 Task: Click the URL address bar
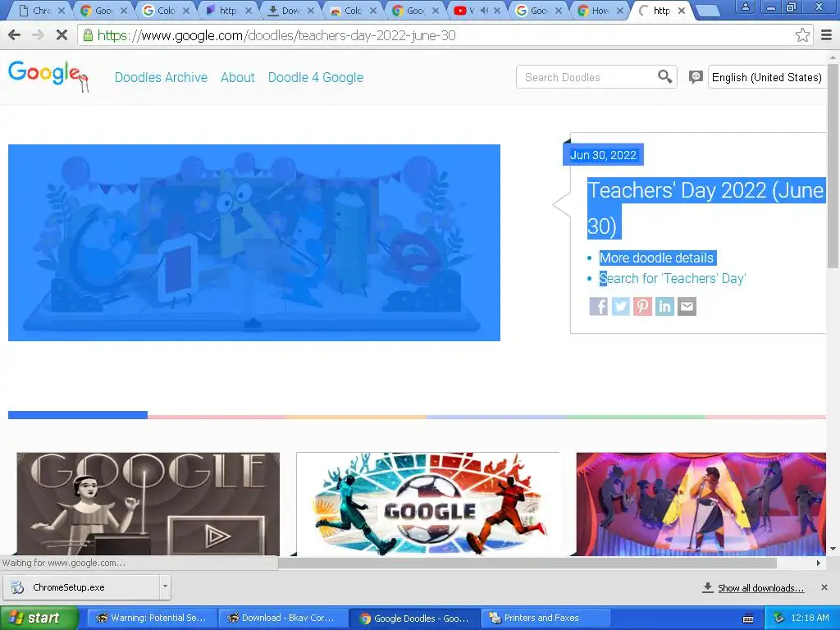(440, 35)
